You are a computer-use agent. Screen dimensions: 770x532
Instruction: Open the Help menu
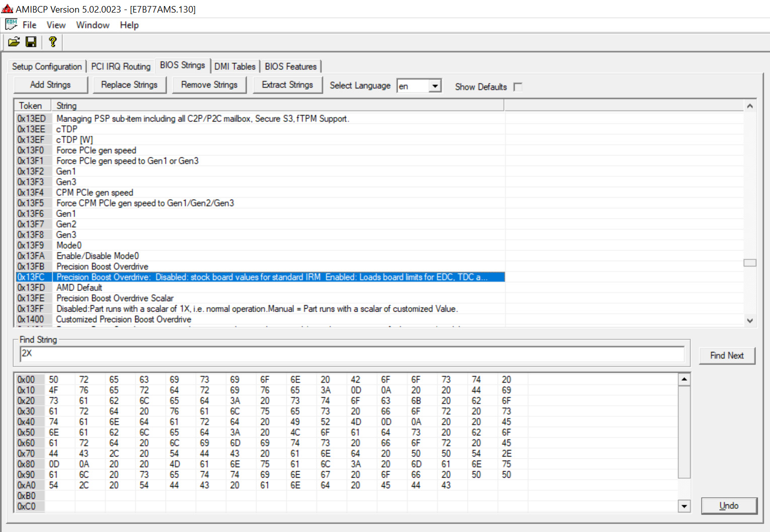129,25
